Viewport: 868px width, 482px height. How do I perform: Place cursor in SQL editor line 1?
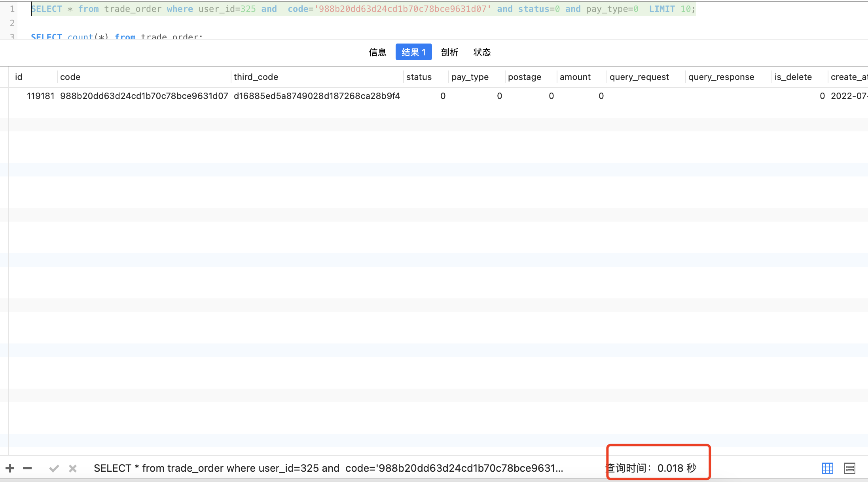pyautogui.click(x=363, y=9)
